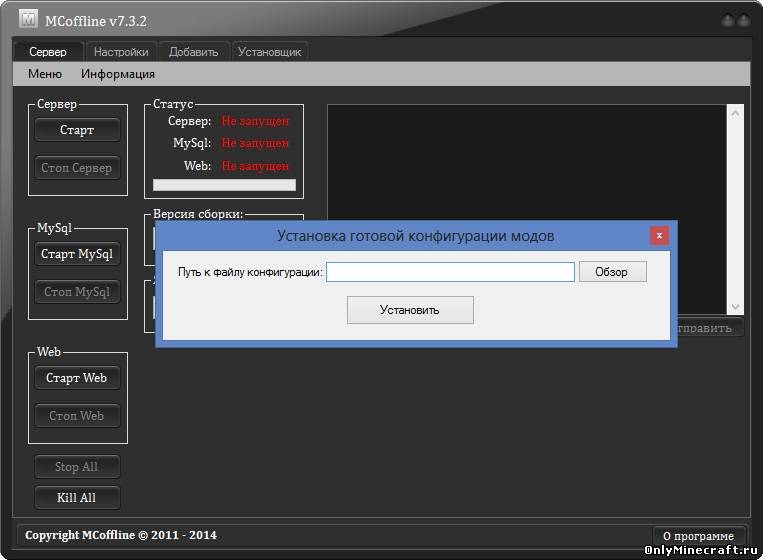Click the Стоп Сервер button

click(77, 168)
